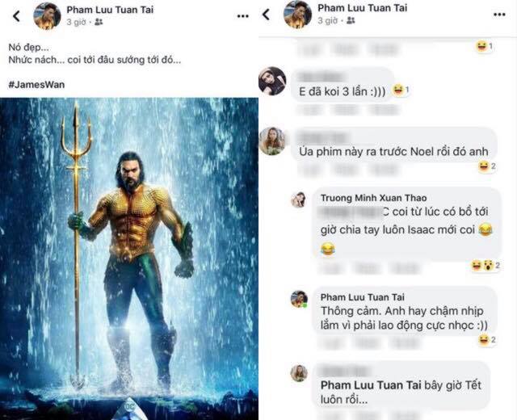Open three-dot options menu on left post
This screenshot has height=420, width=517.
coord(243,16)
